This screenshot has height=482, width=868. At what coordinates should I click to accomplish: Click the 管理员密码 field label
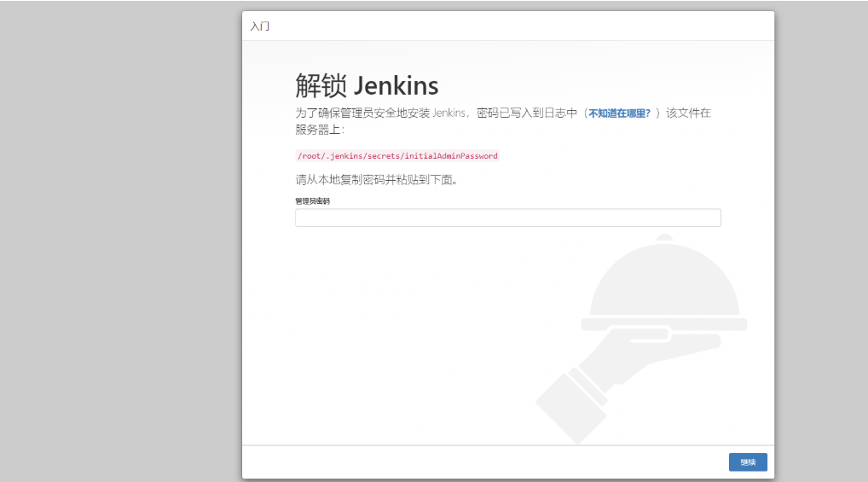pos(312,201)
